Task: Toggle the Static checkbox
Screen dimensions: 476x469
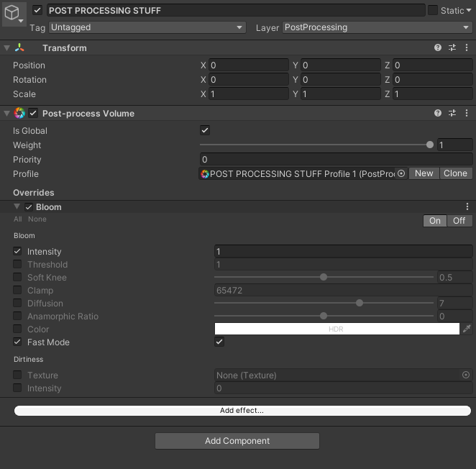Action: tap(433, 10)
